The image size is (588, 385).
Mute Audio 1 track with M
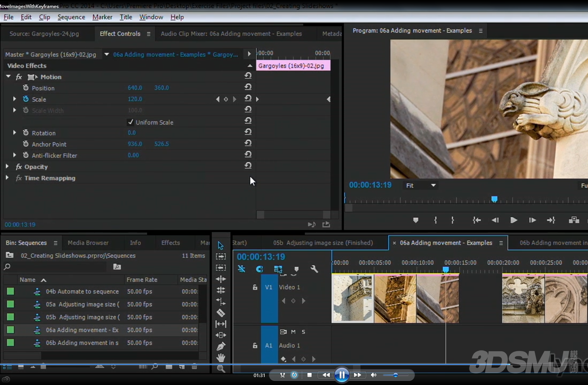[x=293, y=332]
